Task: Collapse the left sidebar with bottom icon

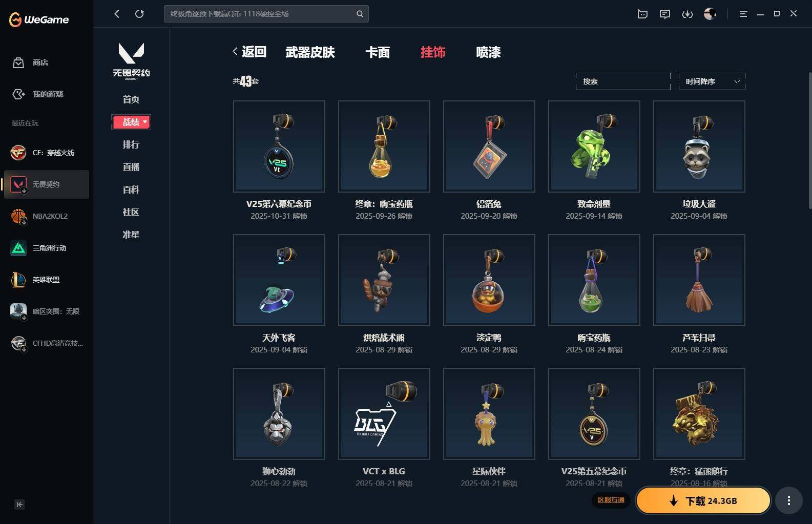Action: 19,505
